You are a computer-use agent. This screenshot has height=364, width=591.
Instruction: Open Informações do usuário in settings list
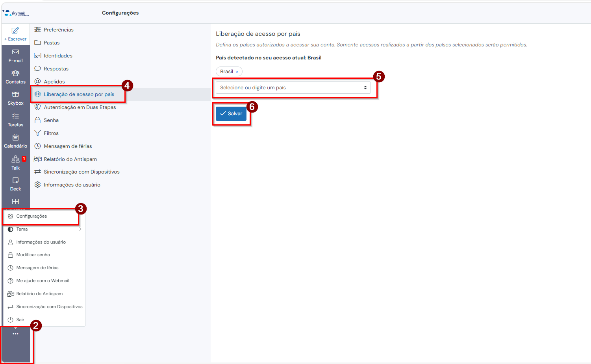120,185
